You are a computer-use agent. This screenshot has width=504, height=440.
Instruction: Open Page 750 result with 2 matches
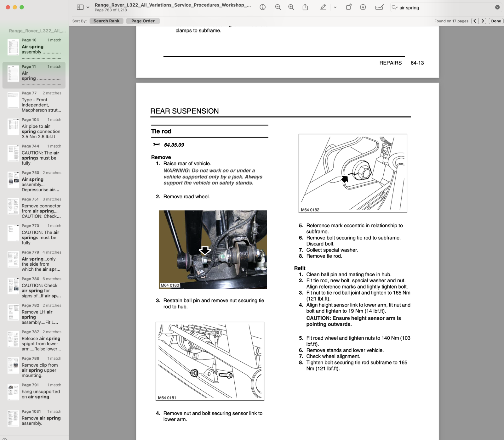coord(34,181)
